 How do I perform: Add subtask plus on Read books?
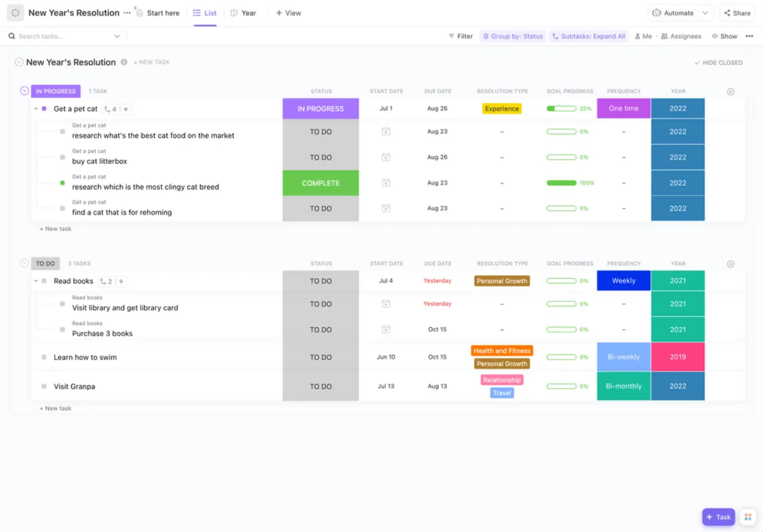pos(121,281)
